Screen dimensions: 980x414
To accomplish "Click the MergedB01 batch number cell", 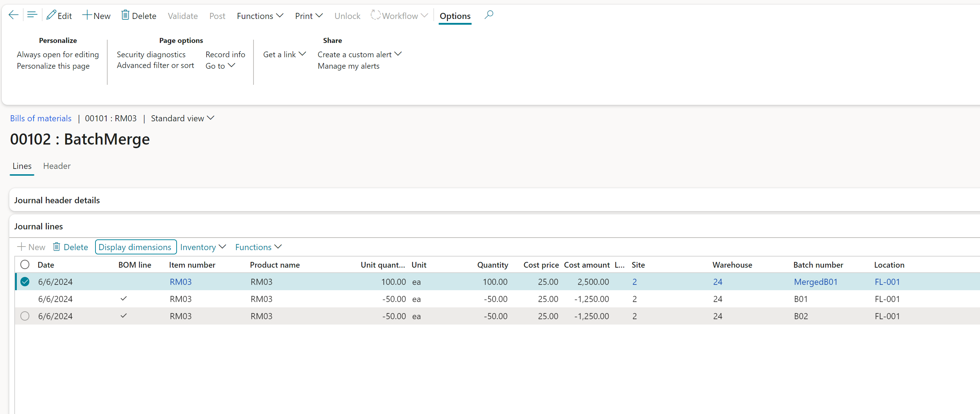I will pyautogui.click(x=816, y=282).
